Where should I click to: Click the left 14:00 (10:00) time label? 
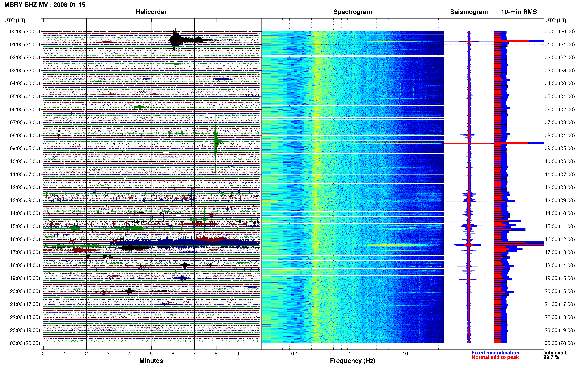[x=25, y=213]
